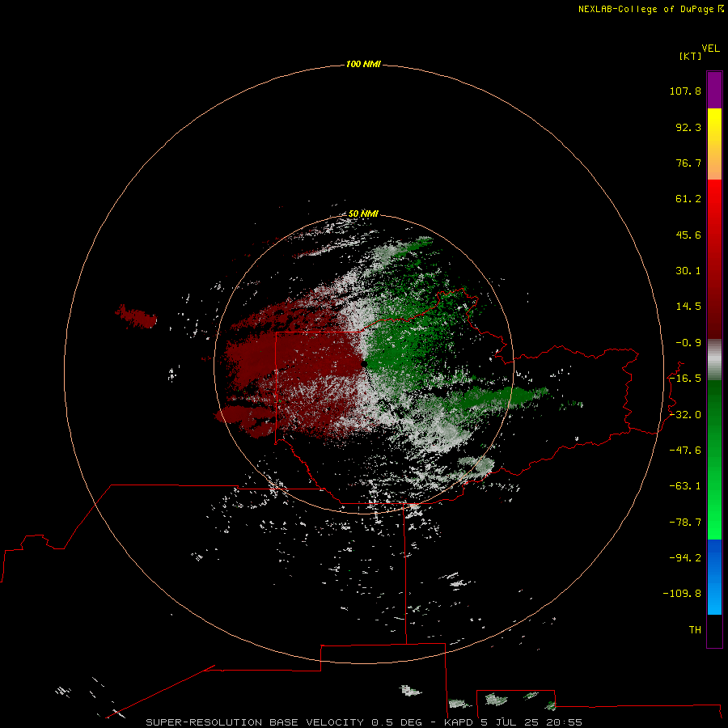This screenshot has height=728, width=728.
Task: Click the 14.5 scale value
Action: [x=688, y=307]
